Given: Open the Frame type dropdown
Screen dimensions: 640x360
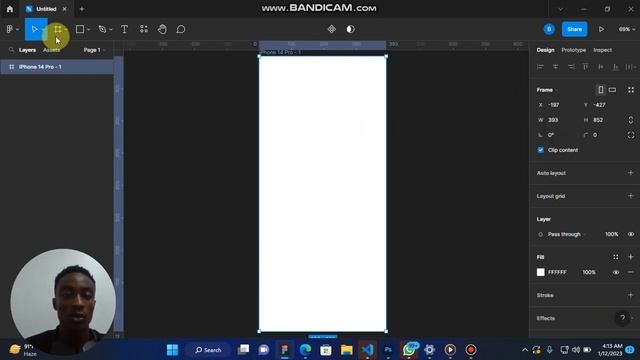Looking at the screenshot, I should click(x=547, y=90).
